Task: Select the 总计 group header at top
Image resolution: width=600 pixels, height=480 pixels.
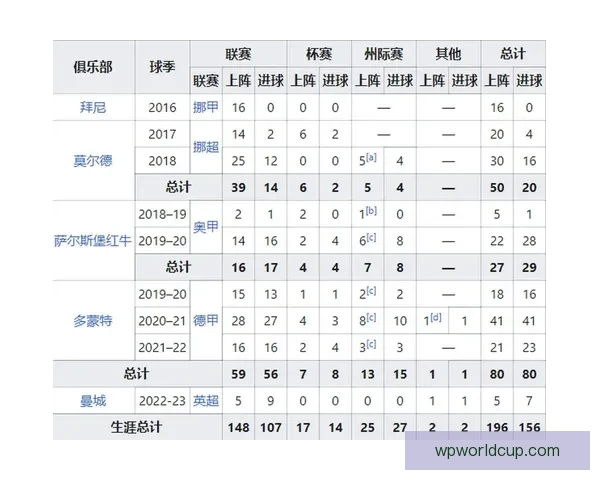Action: click(x=513, y=54)
